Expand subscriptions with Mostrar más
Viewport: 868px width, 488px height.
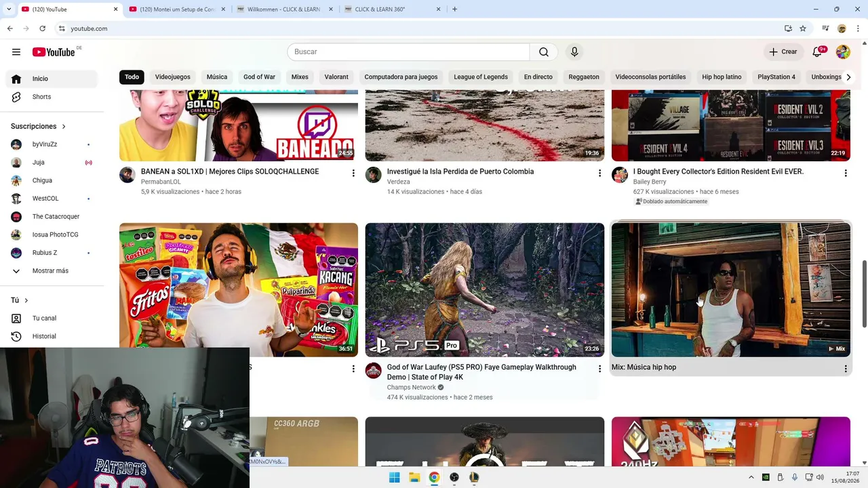(52, 271)
